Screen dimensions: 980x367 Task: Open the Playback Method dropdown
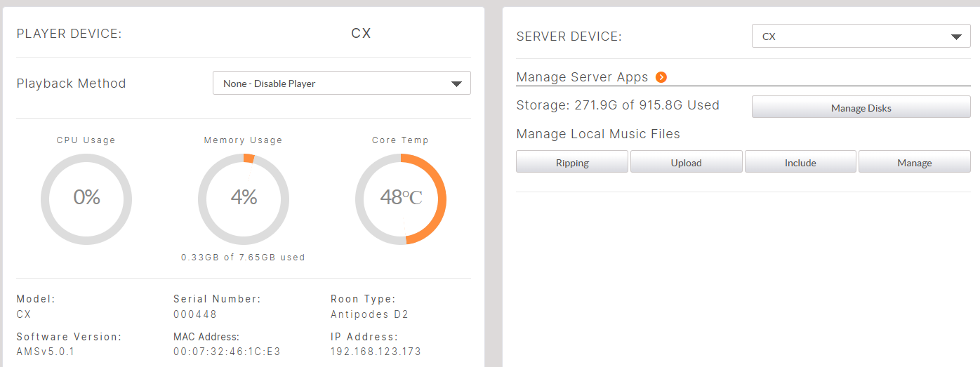341,84
